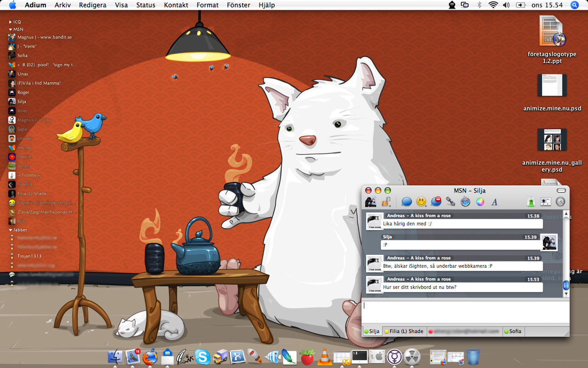Viewport: 588px width, 368px height.
Task: Open the color wheel picker icon
Action: pyautogui.click(x=480, y=201)
